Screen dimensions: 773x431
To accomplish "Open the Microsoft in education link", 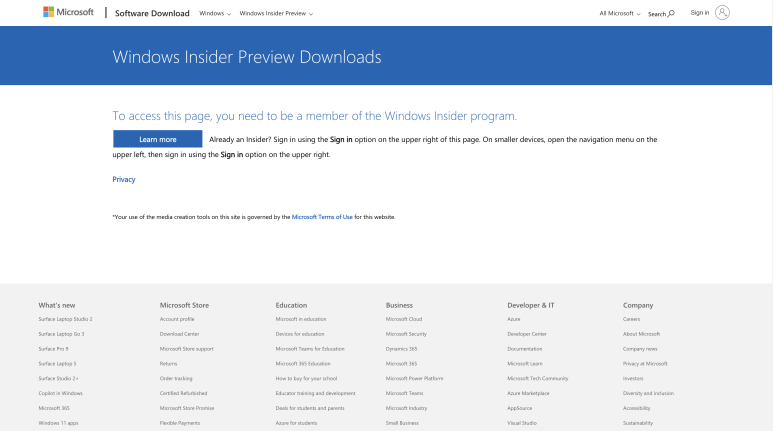I will (x=301, y=319).
